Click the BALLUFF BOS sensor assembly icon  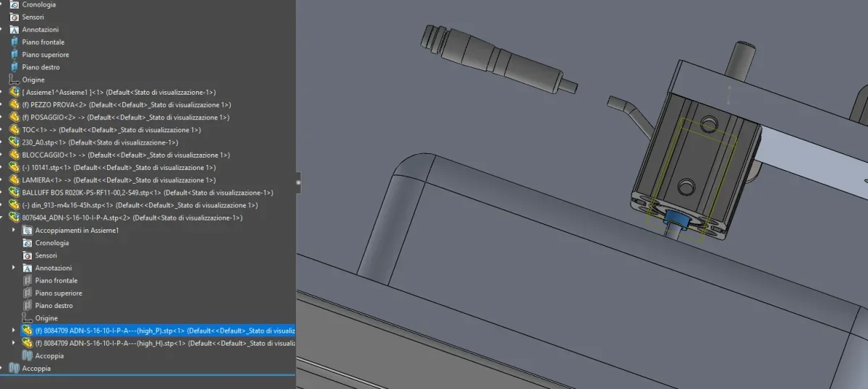(14, 192)
